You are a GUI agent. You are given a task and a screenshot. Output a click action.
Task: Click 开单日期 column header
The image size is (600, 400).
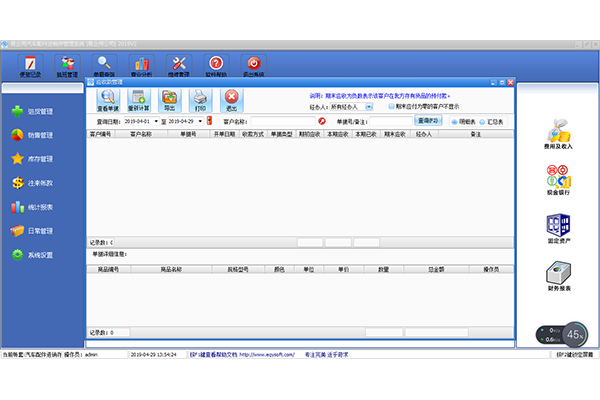pos(224,134)
